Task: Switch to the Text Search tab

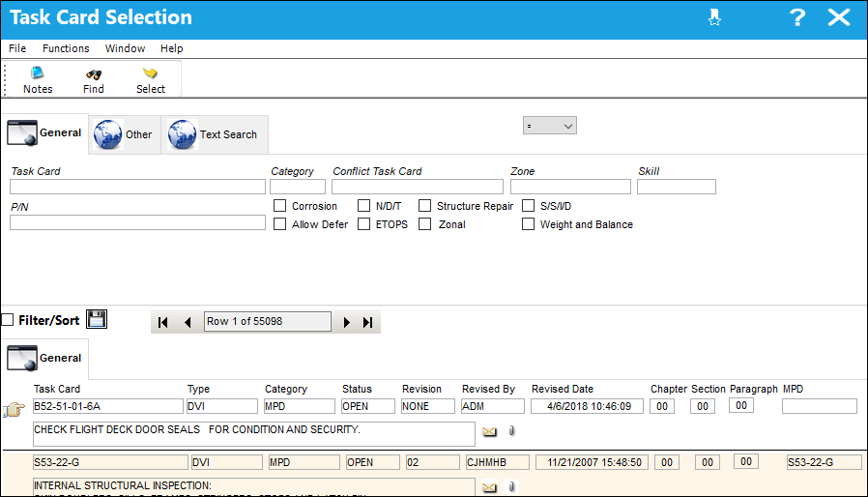Action: tap(215, 134)
